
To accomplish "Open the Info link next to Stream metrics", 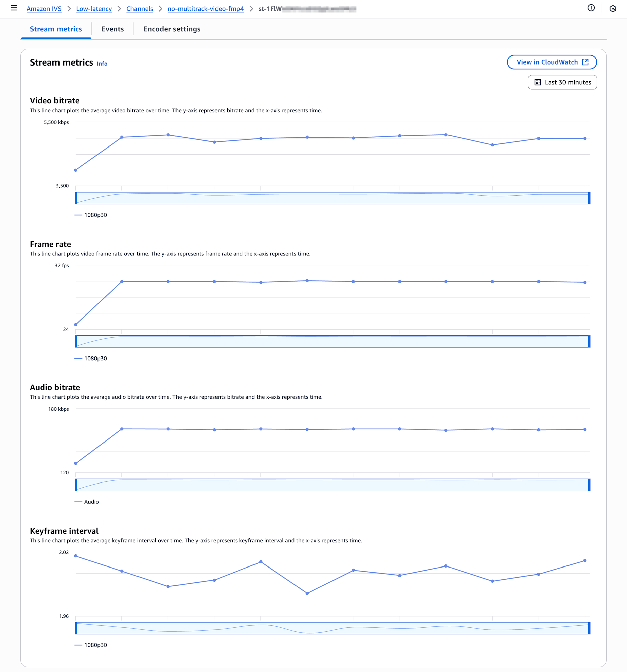I will pyautogui.click(x=102, y=64).
